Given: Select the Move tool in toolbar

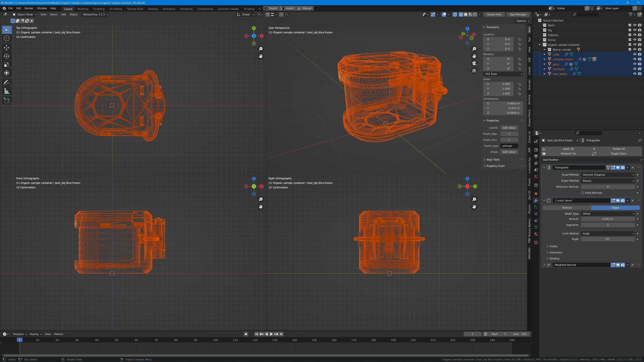Looking at the screenshot, I should 7,47.
